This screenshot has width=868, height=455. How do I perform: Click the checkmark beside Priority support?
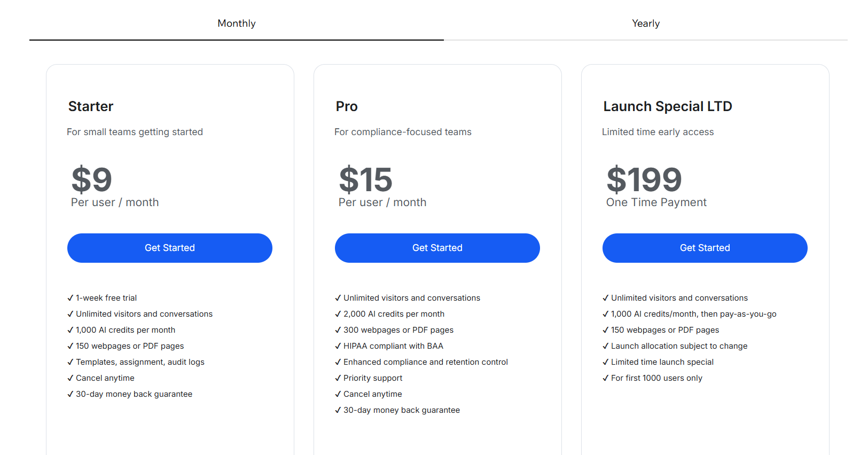click(338, 378)
